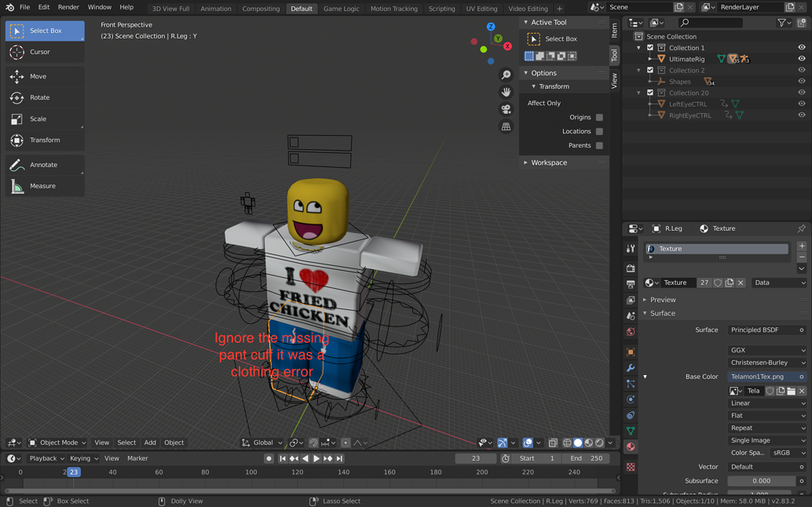Open the Render menu

(x=68, y=7)
